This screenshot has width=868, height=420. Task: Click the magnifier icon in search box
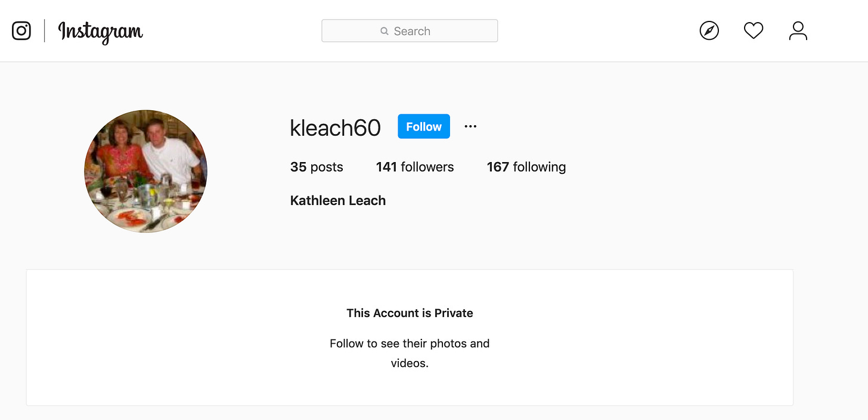pyautogui.click(x=385, y=31)
